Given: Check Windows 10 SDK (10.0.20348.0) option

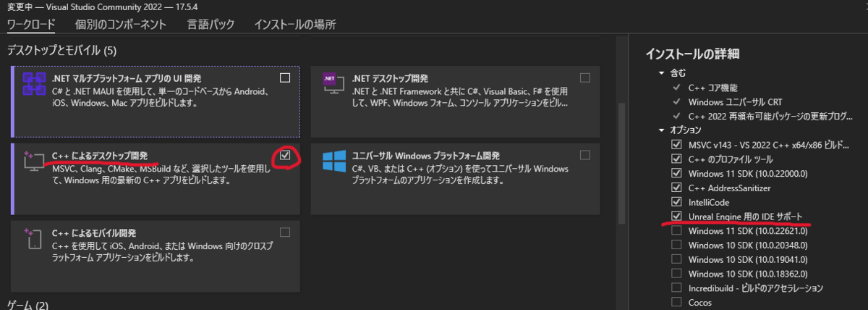Looking at the screenshot, I should pyautogui.click(x=676, y=245).
